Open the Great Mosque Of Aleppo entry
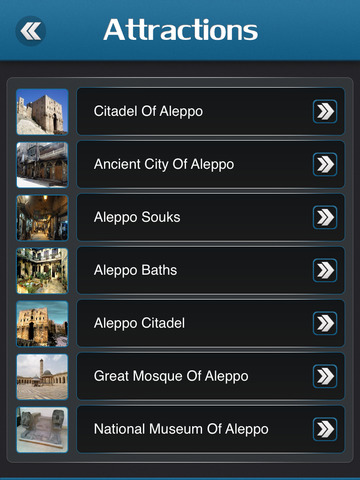Viewport: 360px width, 480px height. click(211, 376)
